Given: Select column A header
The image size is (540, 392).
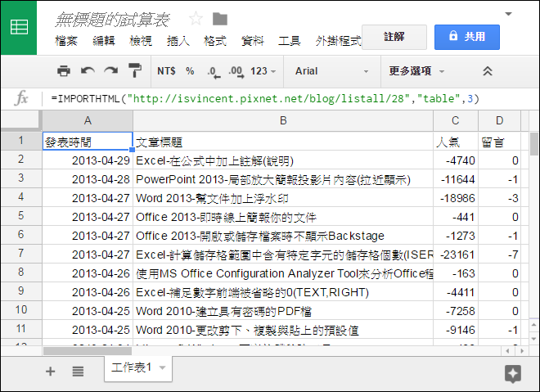Looking at the screenshot, I should (x=88, y=120).
